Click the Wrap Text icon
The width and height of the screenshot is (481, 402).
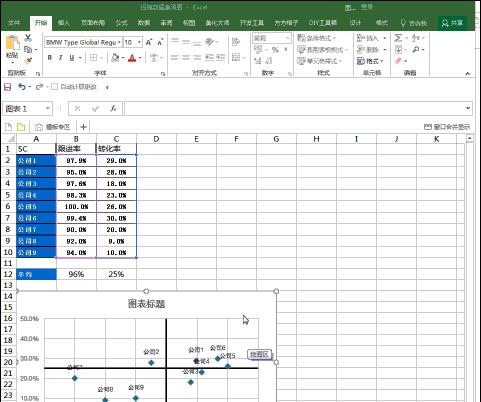[x=236, y=42]
